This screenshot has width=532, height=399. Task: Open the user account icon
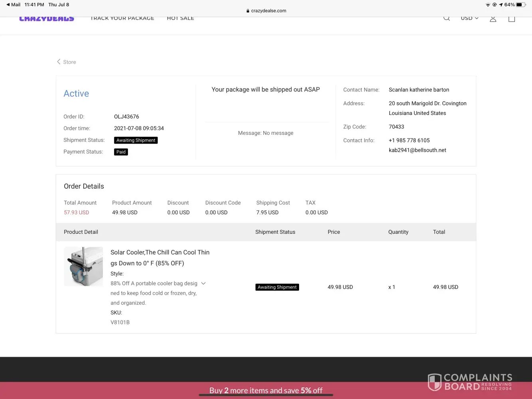pyautogui.click(x=493, y=19)
